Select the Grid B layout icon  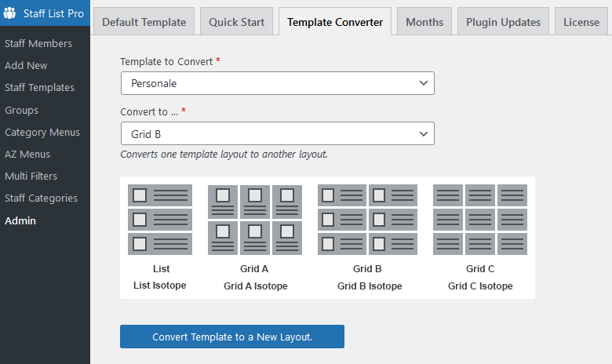click(367, 220)
